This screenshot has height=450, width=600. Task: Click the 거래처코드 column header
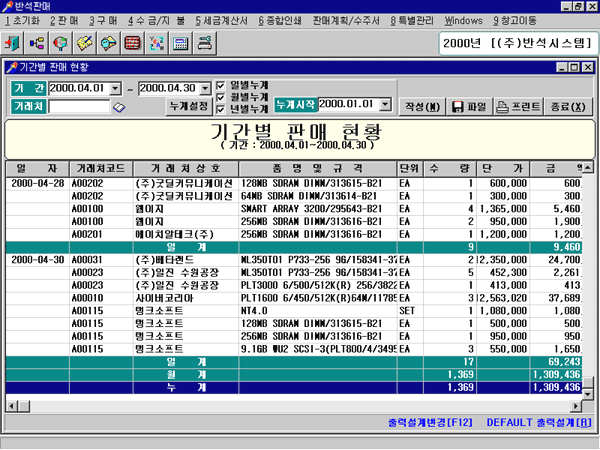pyautogui.click(x=101, y=168)
